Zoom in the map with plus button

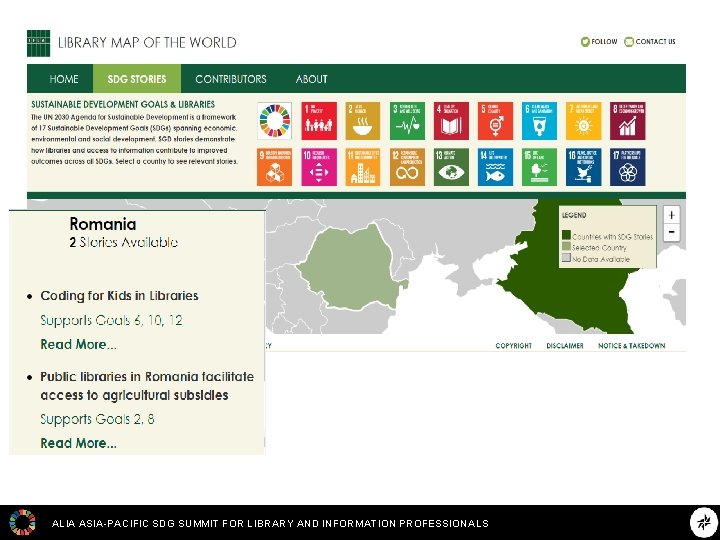pyautogui.click(x=671, y=215)
